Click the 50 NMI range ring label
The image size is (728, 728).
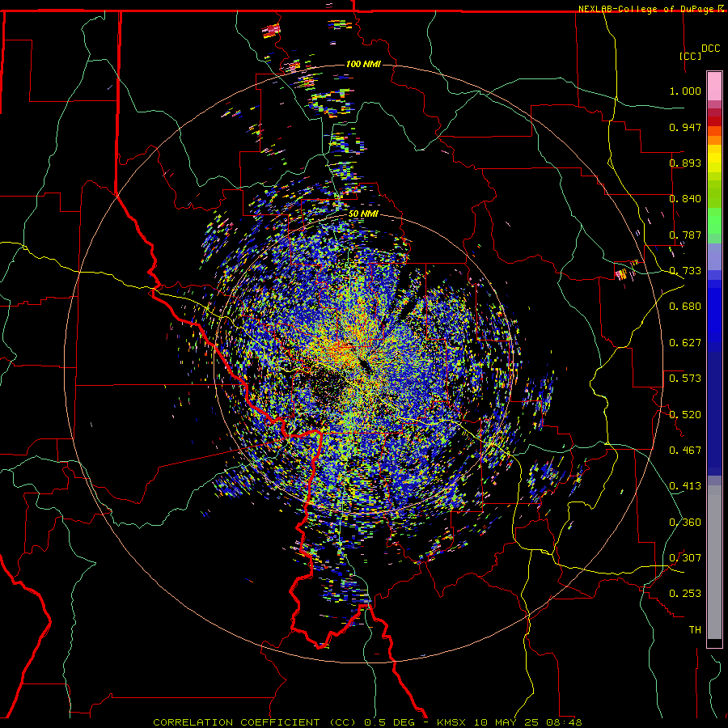click(x=363, y=214)
